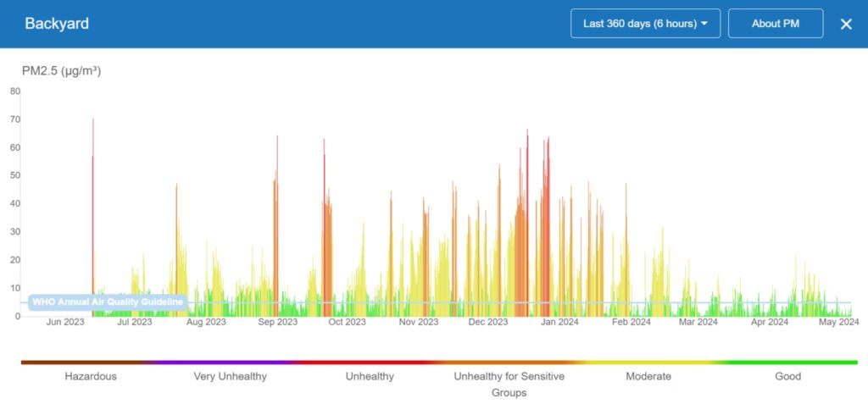The image size is (868, 404).
Task: Click the purple segment of the legend bar
Action: (x=229, y=362)
